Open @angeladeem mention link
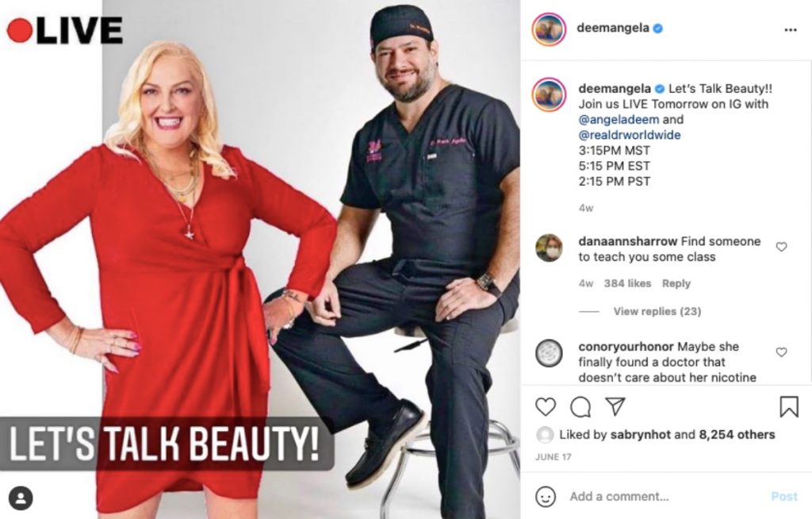The height and width of the screenshot is (519, 812). point(619,119)
